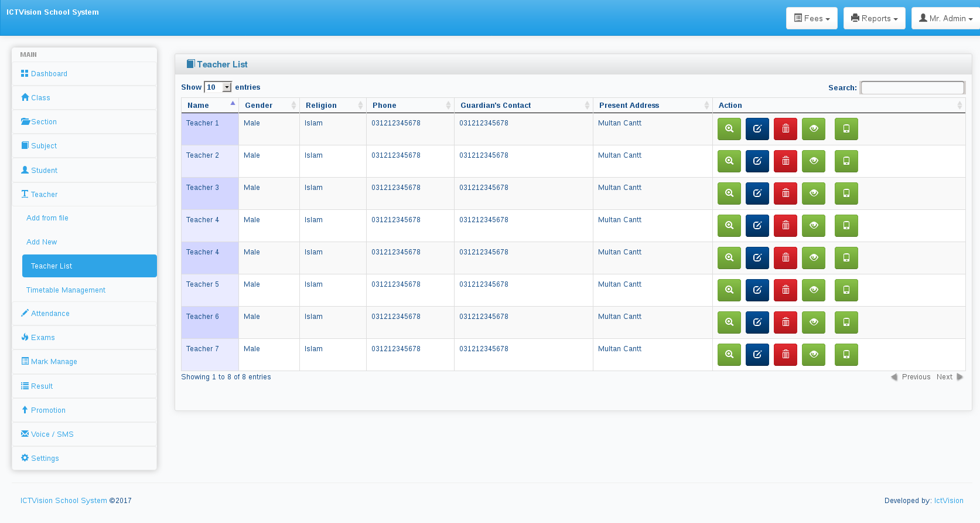Expand the Fees dropdown menu
980x523 pixels.
[811, 18]
